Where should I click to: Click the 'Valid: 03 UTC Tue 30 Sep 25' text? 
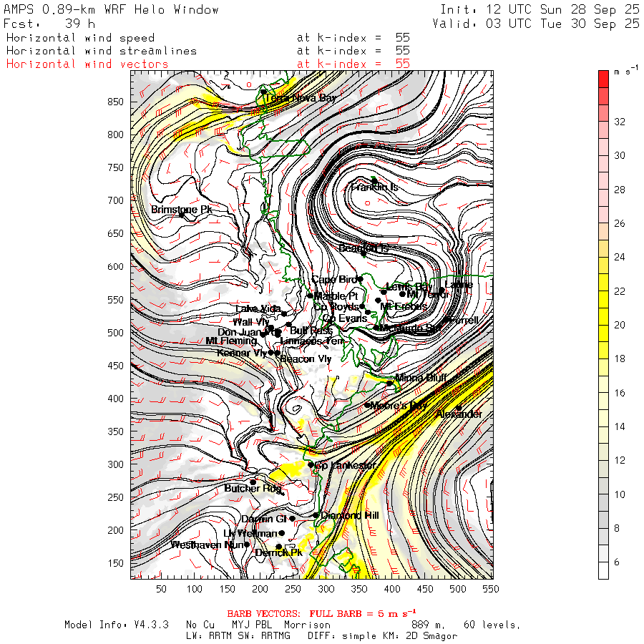[x=535, y=24]
